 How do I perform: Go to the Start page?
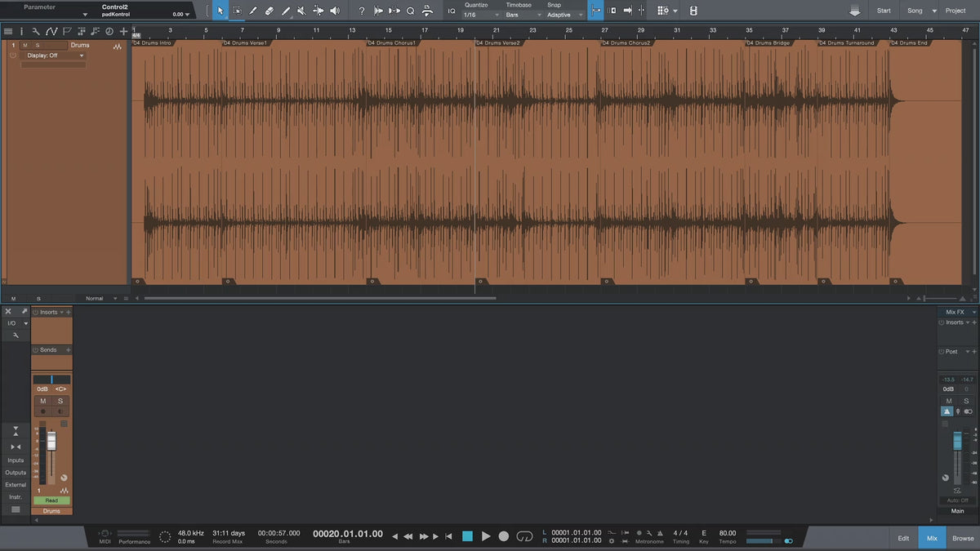coord(884,11)
